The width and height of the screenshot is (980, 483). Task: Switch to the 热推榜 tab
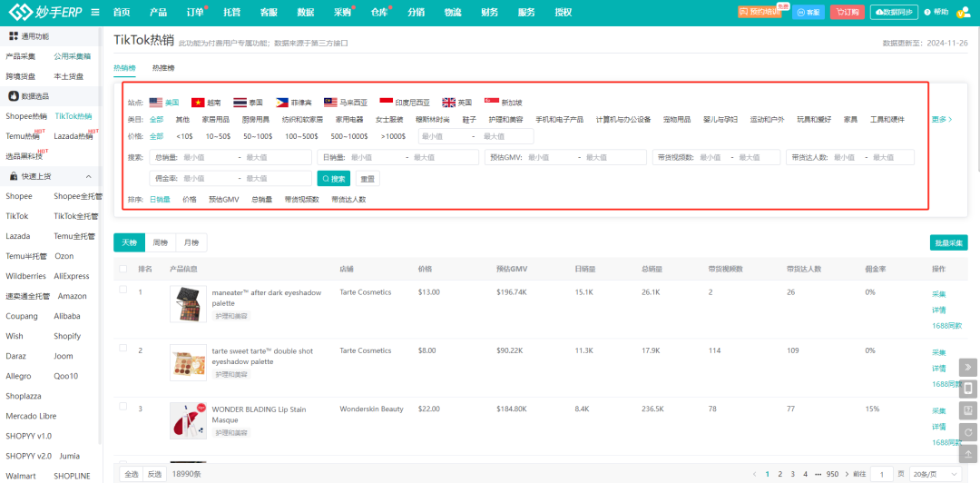(163, 67)
